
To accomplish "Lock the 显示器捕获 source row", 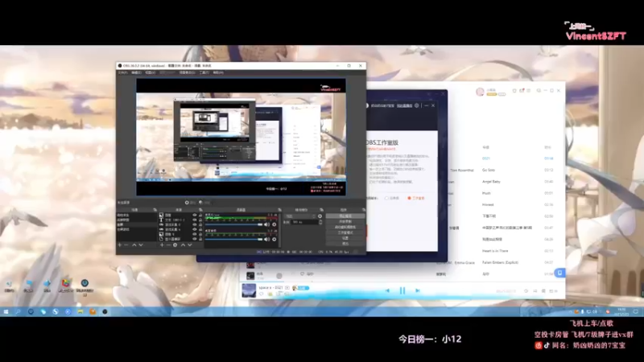I will pyautogui.click(x=200, y=239).
